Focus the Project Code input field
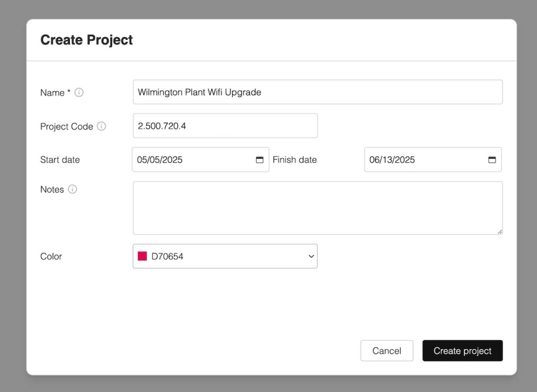 225,126
